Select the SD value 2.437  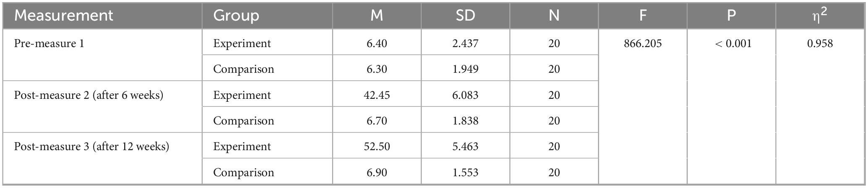pos(465,43)
